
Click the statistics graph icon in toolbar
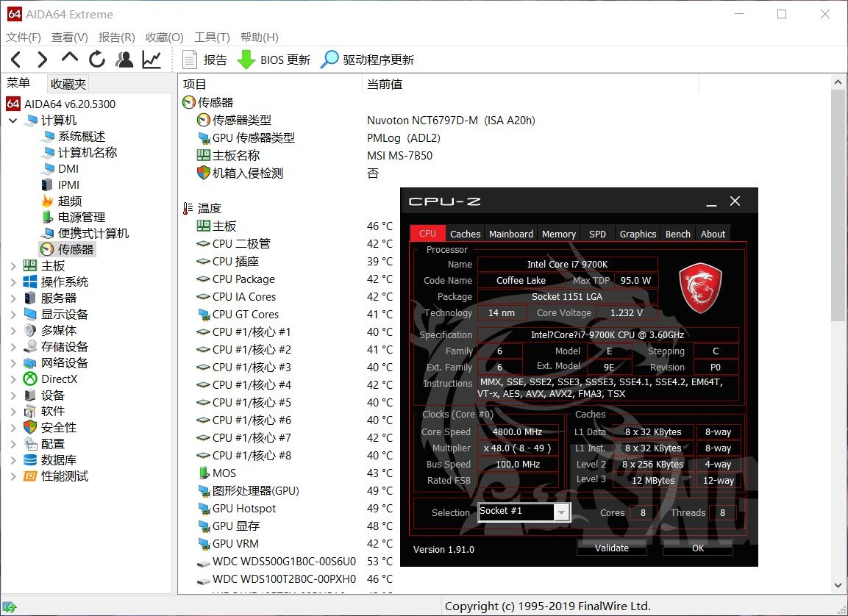[x=152, y=60]
